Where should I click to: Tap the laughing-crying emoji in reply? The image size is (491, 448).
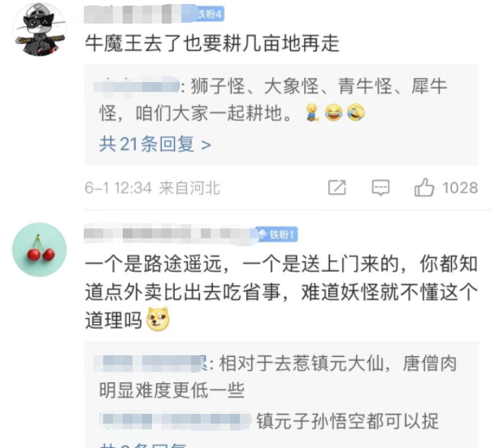(x=333, y=112)
